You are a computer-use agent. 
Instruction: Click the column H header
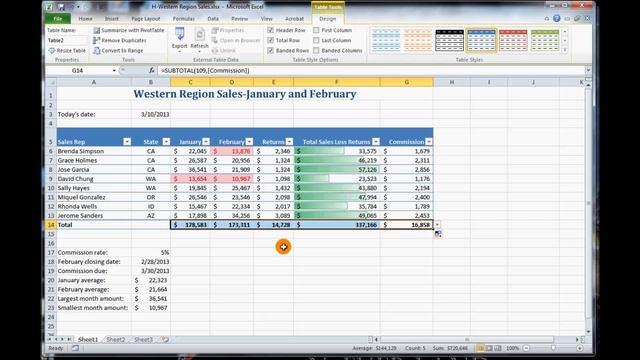pyautogui.click(x=451, y=82)
